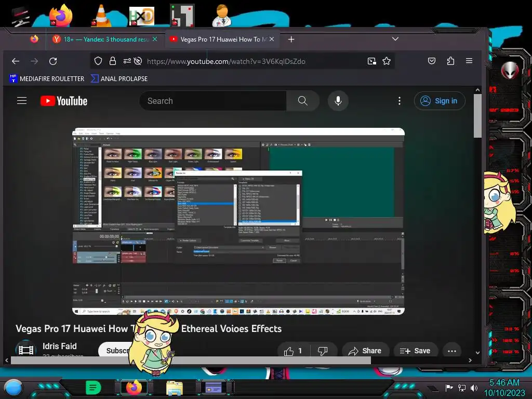Image resolution: width=532 pixels, height=399 pixels.
Task: Open the Firefox desktop shortcut icon
Action: (60, 16)
